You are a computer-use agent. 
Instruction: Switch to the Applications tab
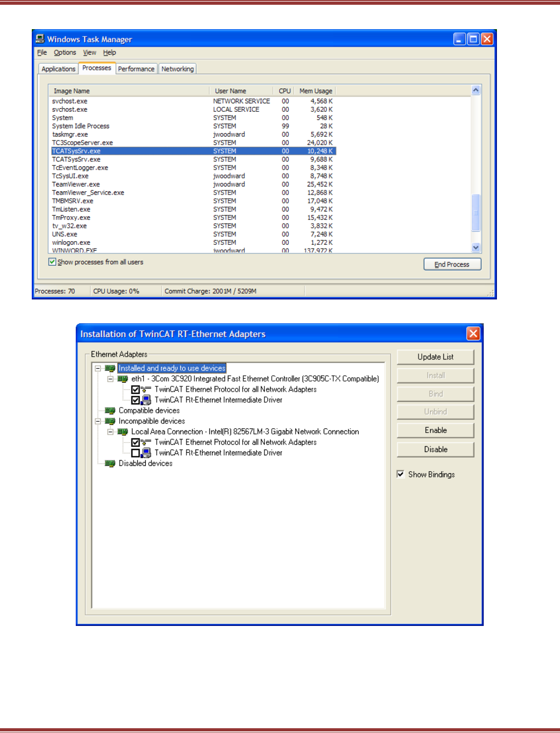point(58,69)
